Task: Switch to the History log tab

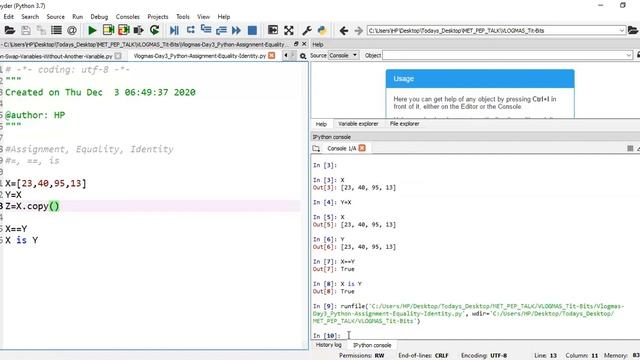Action: (329, 345)
